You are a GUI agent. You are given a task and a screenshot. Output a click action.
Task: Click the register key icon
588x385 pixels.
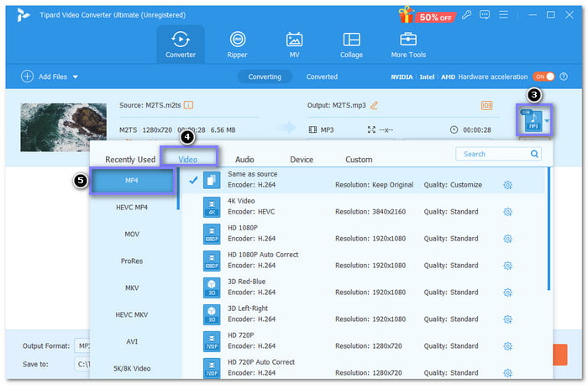coord(466,15)
